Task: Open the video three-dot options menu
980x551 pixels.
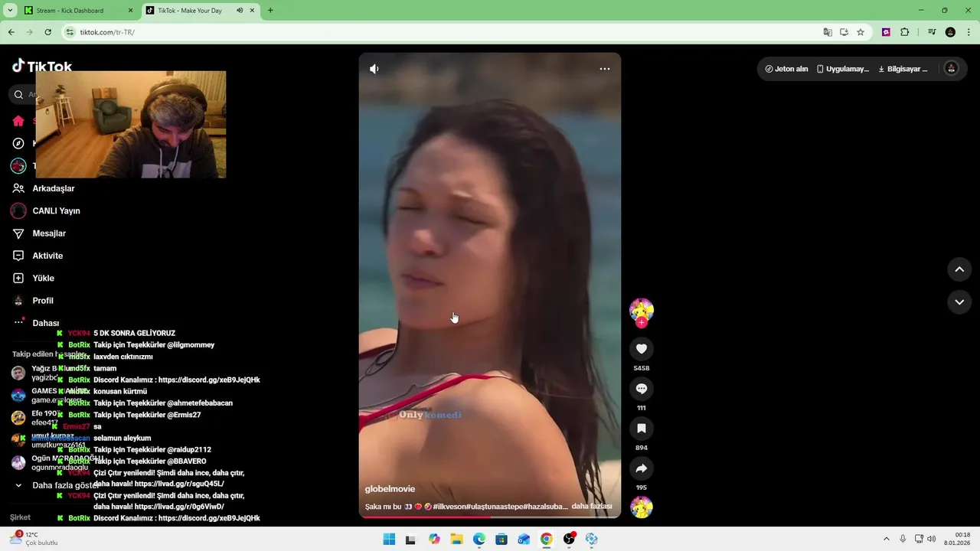Action: 605,69
